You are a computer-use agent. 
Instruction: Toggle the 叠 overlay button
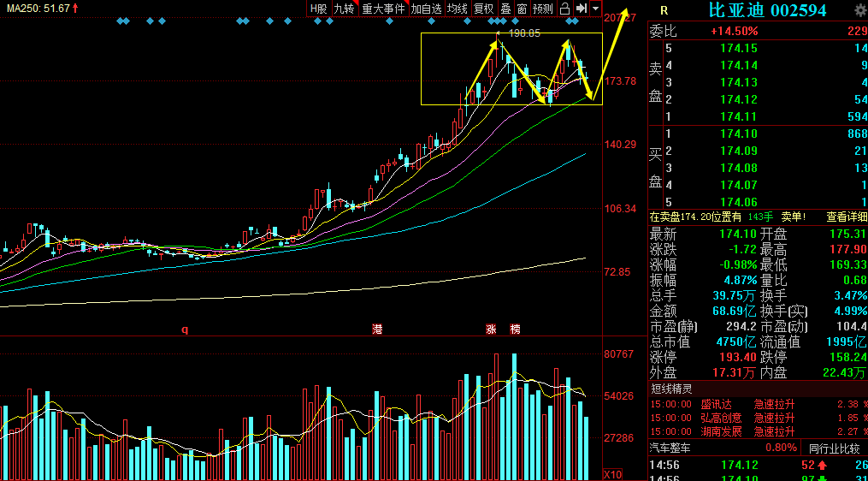505,9
